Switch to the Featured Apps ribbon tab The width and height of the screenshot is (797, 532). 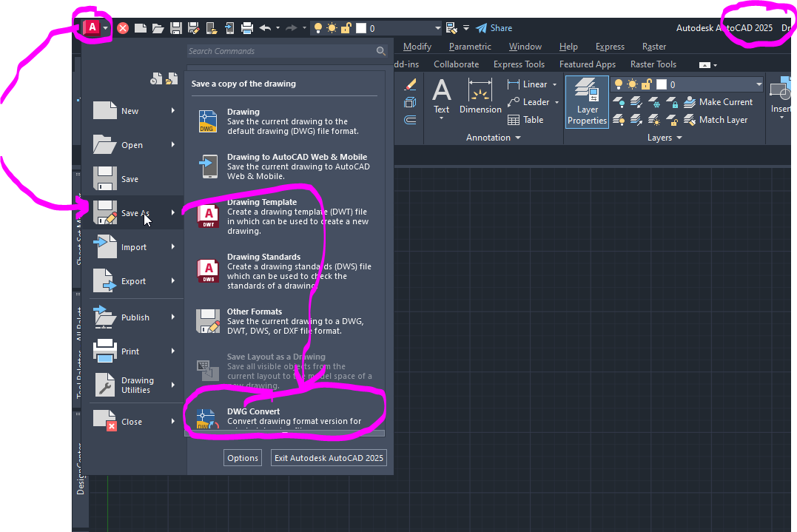pyautogui.click(x=587, y=64)
